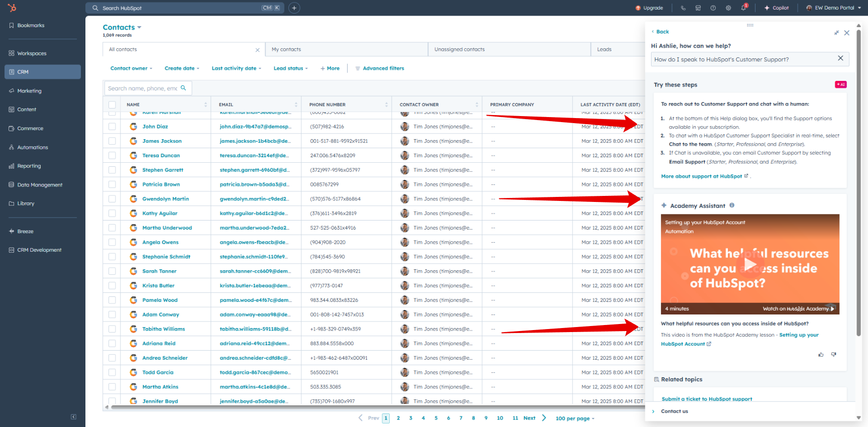Select the John Diaz row checkbox

[112, 127]
